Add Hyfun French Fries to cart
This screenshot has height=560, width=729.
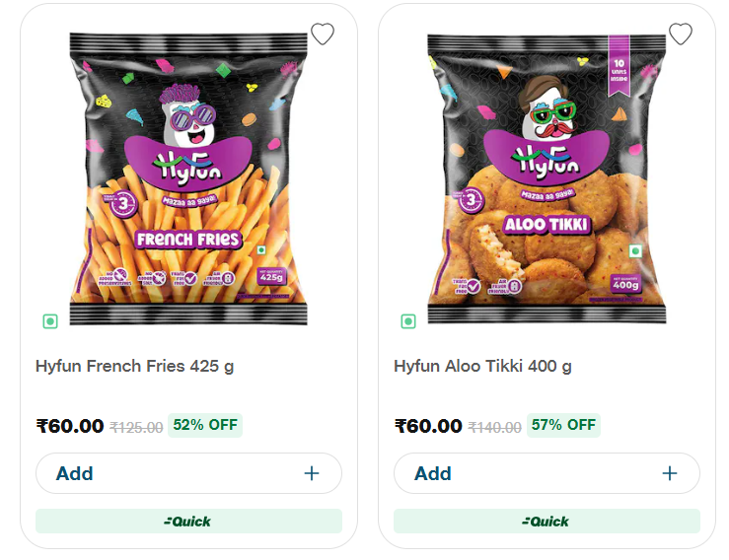(188, 473)
